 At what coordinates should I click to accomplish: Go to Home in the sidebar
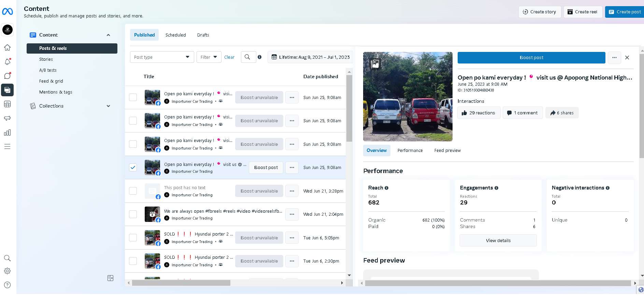pos(8,47)
